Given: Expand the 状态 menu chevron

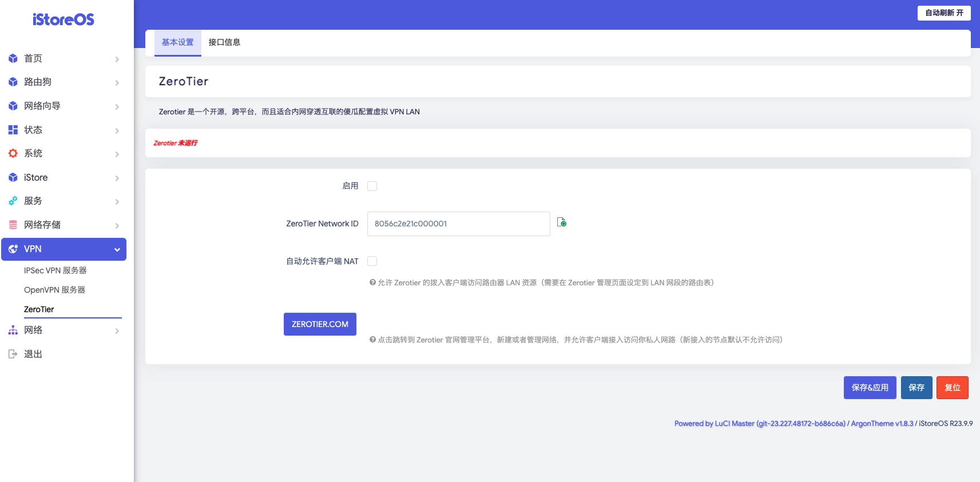Looking at the screenshot, I should (117, 130).
